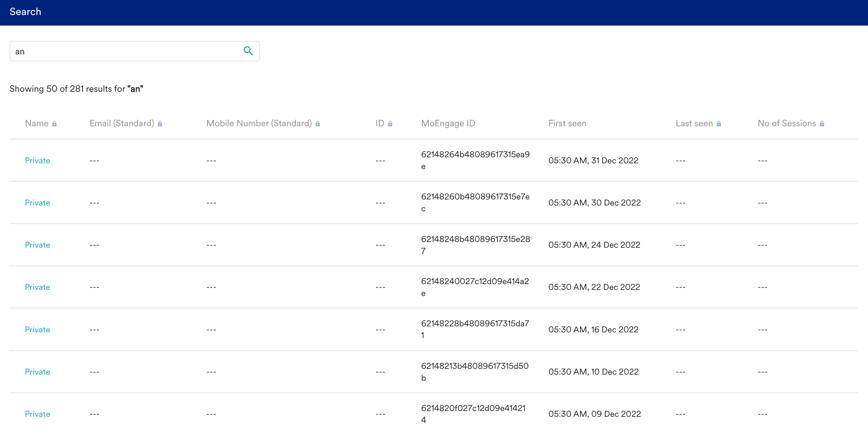The image size is (868, 434).
Task: Click lock icon beside Mobile Number (Standard)
Action: (x=317, y=124)
